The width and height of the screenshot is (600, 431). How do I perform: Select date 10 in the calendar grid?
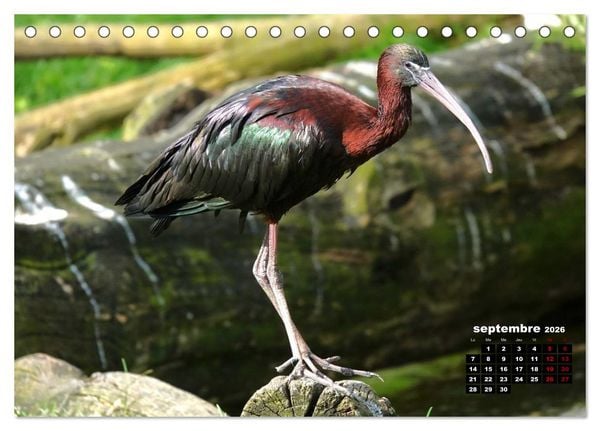[519, 359]
